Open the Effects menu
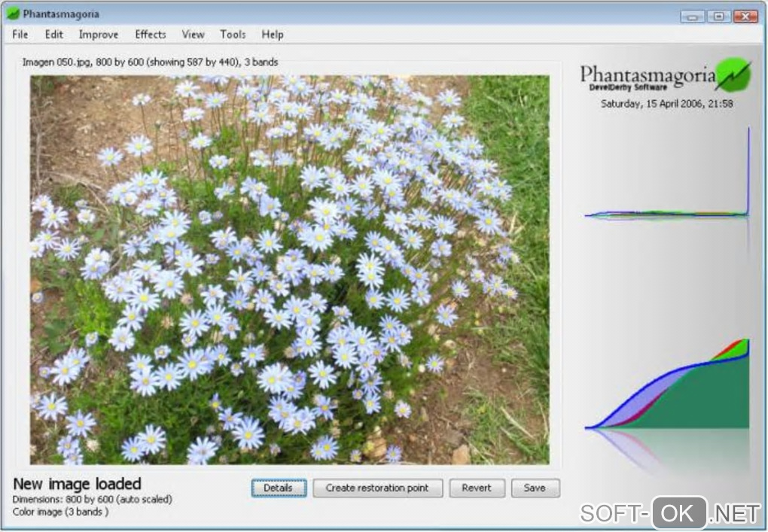Viewport: 768px width, 532px height. tap(151, 35)
